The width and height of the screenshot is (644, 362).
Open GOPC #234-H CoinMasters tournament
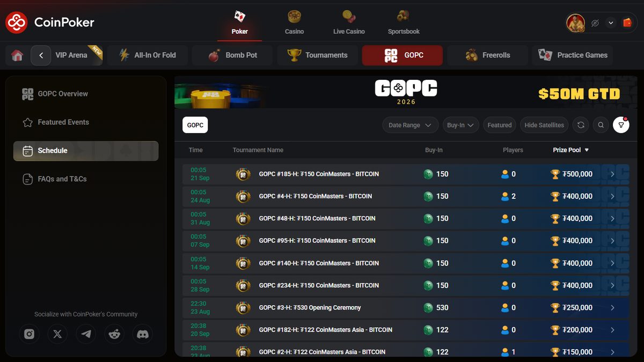pos(406,285)
